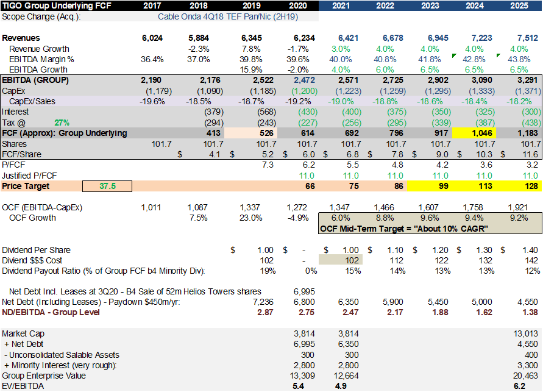Select the 2025 EV/EBITDA value 6.2
The width and height of the screenshot is (543, 392).
(x=519, y=386)
